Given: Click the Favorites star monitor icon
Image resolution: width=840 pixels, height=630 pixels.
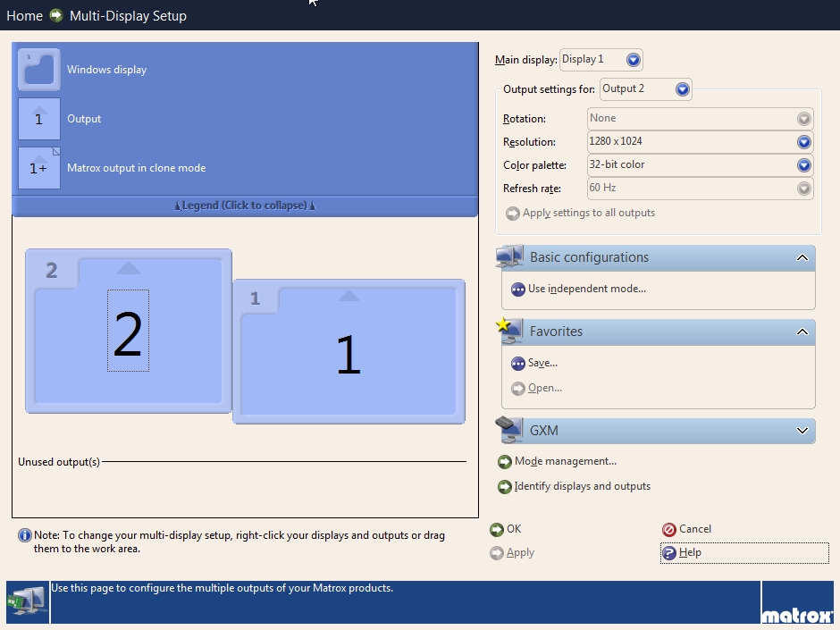Looking at the screenshot, I should click(509, 331).
